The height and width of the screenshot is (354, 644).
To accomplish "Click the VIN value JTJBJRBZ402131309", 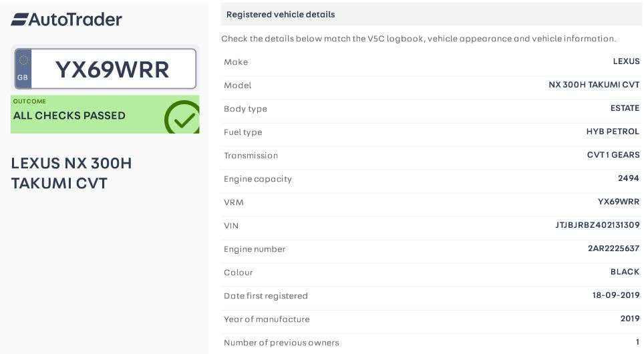I will point(597,225).
